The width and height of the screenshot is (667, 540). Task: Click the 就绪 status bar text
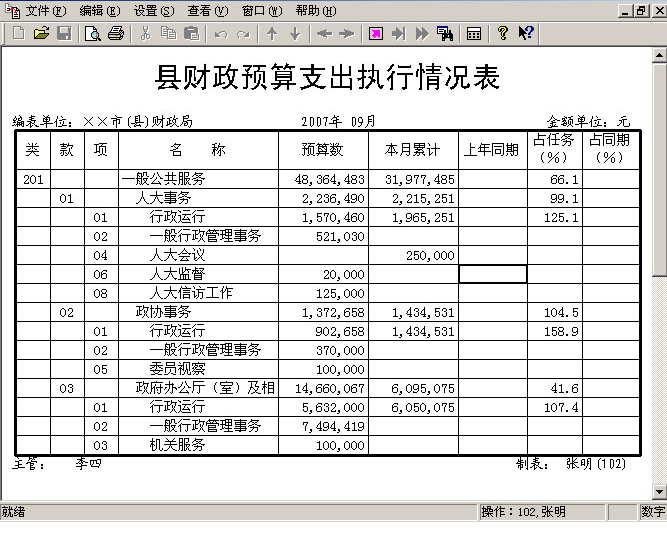14,511
